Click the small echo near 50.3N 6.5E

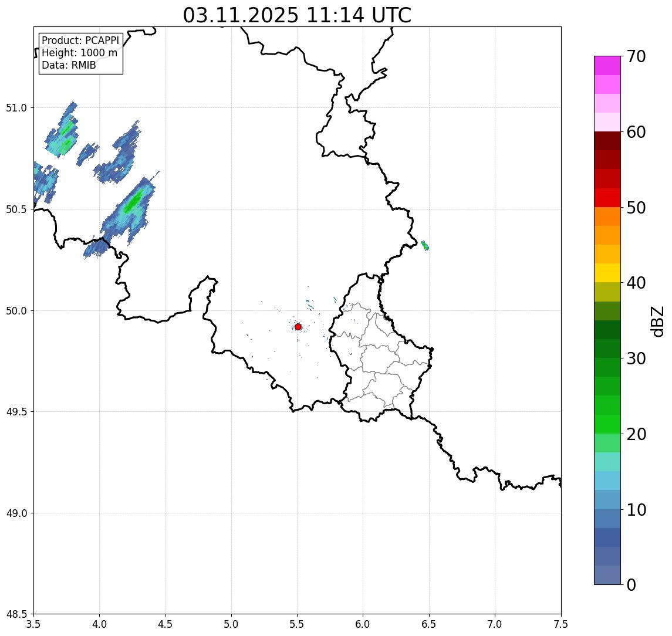pyautogui.click(x=425, y=246)
